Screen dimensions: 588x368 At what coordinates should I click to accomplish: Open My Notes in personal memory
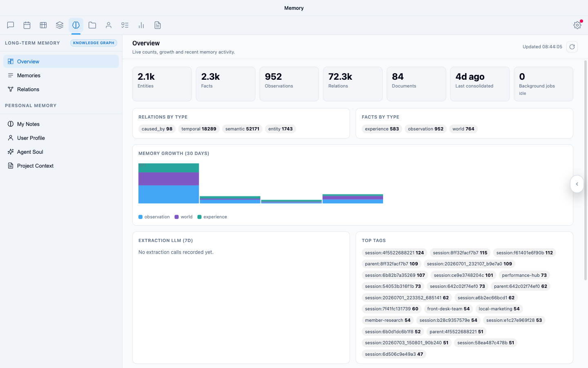click(x=61, y=124)
